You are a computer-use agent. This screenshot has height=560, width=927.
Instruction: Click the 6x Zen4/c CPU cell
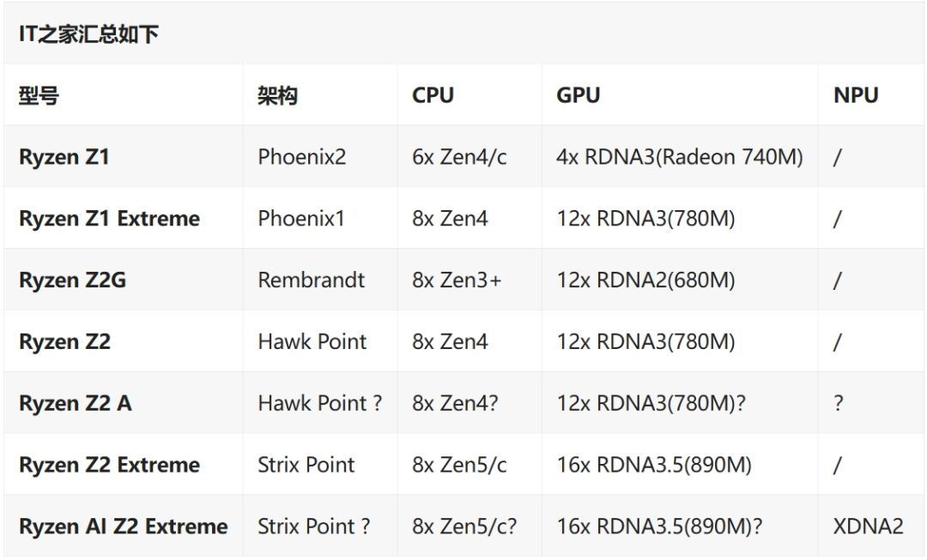click(x=459, y=157)
